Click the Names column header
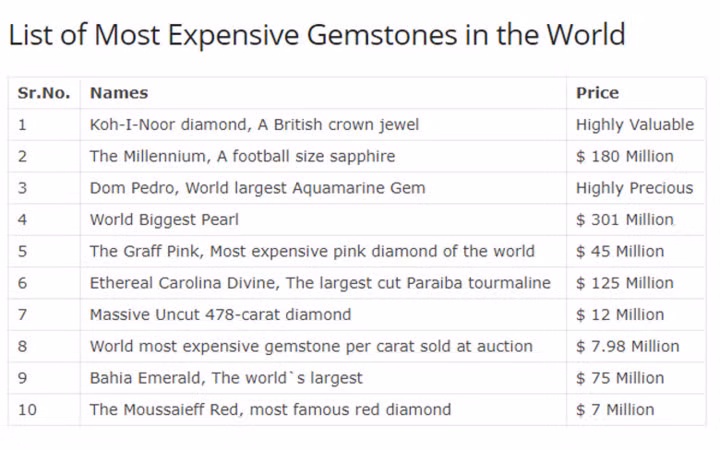The height and width of the screenshot is (450, 720). click(119, 93)
